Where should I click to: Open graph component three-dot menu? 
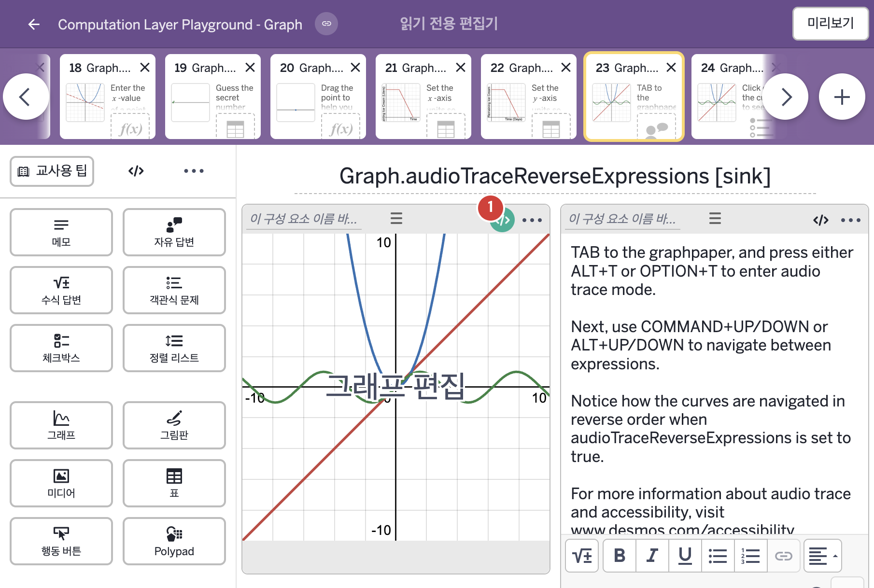pyautogui.click(x=532, y=220)
